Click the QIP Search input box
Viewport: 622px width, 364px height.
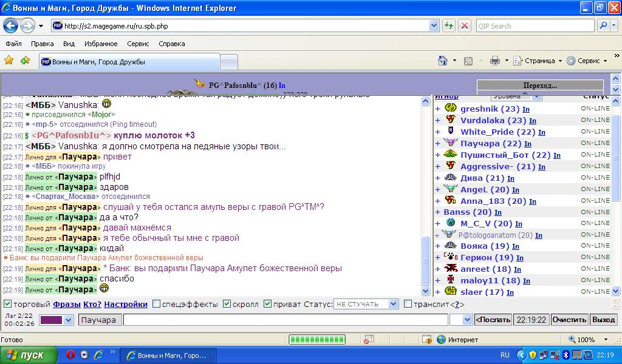535,25
